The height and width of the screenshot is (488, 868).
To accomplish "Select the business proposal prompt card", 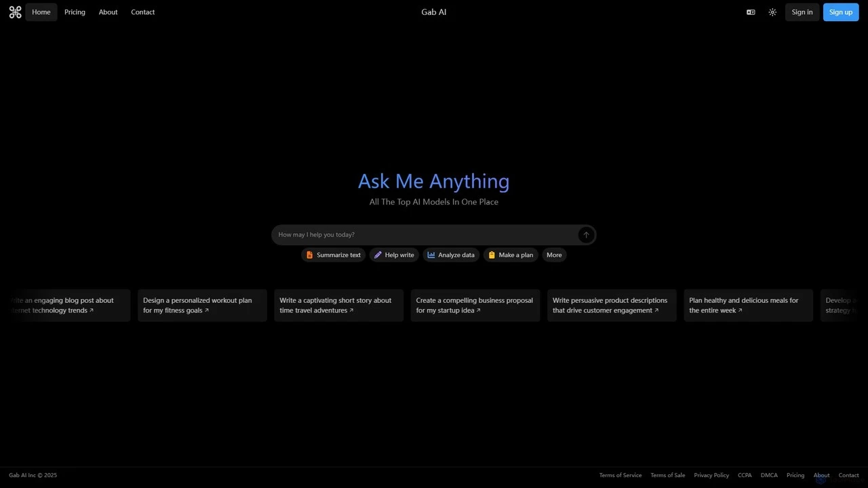I will pos(475,306).
